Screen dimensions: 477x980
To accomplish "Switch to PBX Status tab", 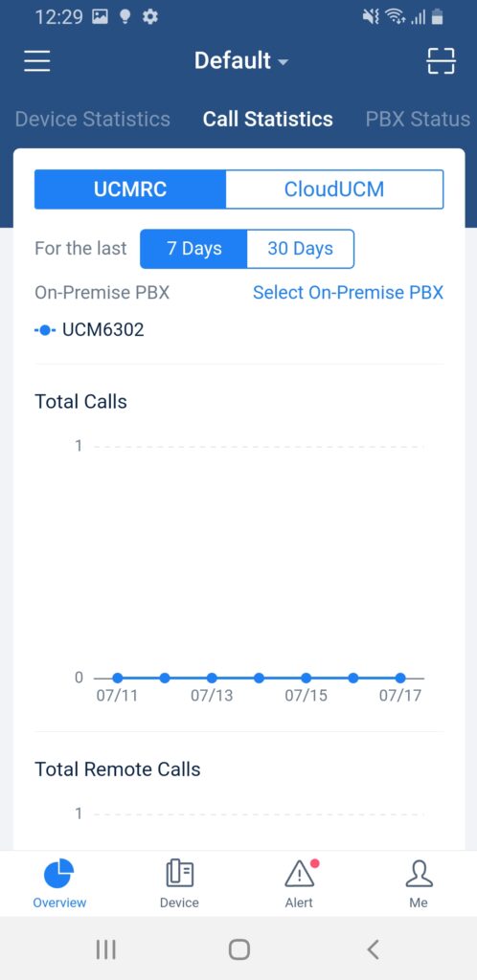I will [418, 119].
